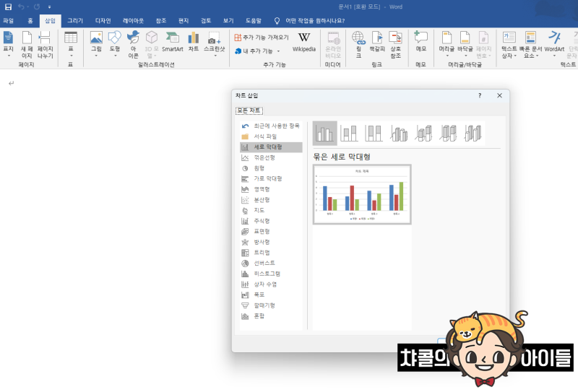The height and width of the screenshot is (392, 578).
Task: Switch to the 그리기 ribbon tab
Action: [x=75, y=21]
